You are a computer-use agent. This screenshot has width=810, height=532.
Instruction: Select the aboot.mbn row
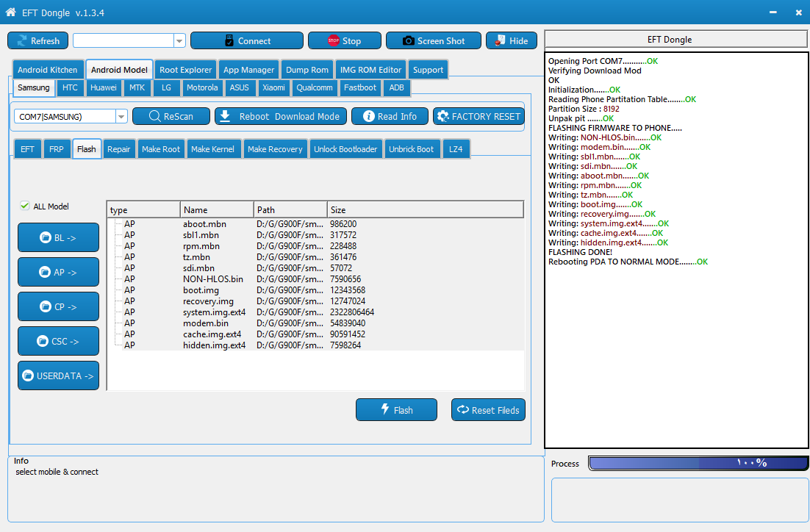pyautogui.click(x=315, y=224)
